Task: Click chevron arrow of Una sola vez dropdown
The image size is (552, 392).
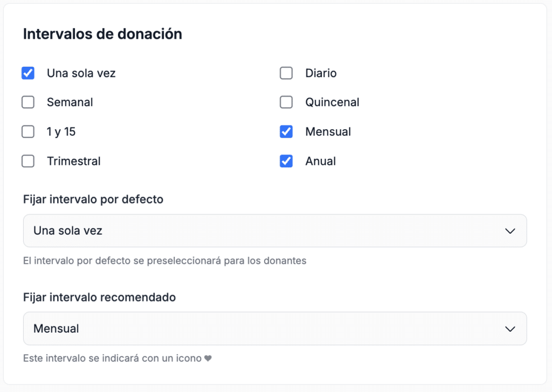Action: [510, 231]
